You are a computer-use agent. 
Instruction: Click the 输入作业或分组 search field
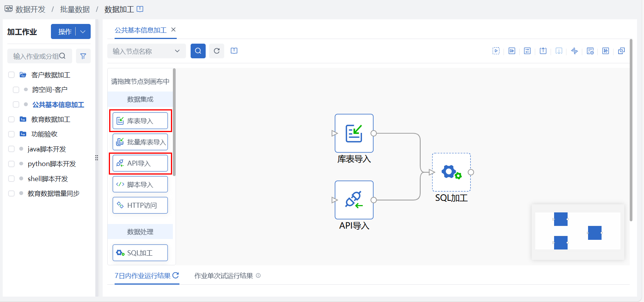39,56
